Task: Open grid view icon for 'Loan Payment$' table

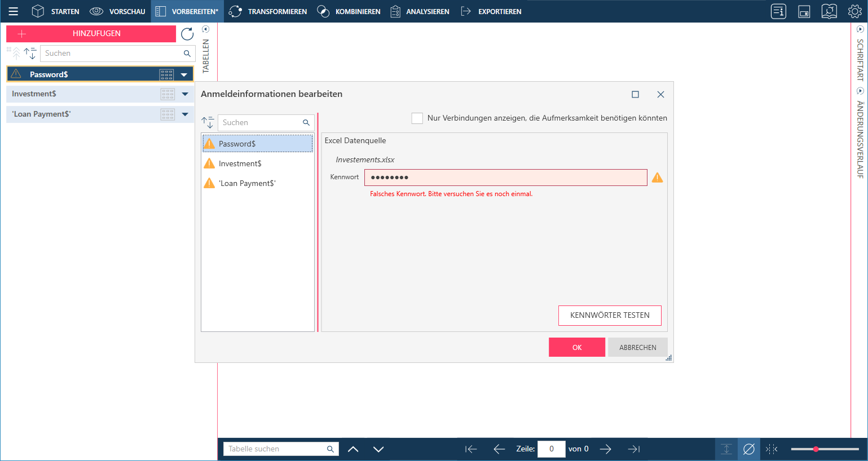Action: click(168, 114)
